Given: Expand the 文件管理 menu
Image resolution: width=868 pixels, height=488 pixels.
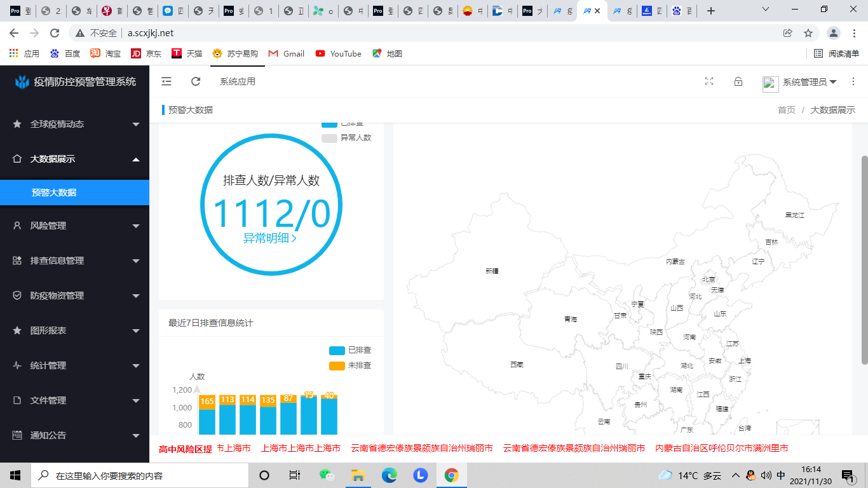Looking at the screenshot, I should coord(136,401).
